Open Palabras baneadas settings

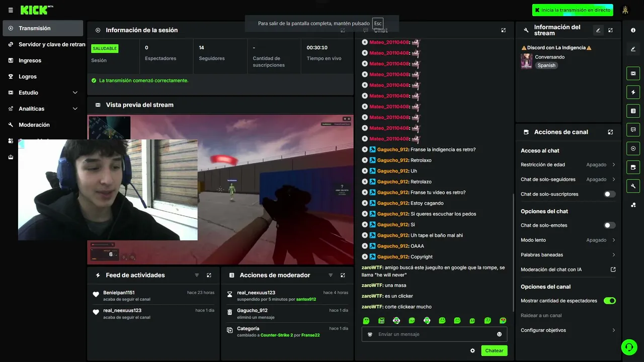(x=568, y=255)
